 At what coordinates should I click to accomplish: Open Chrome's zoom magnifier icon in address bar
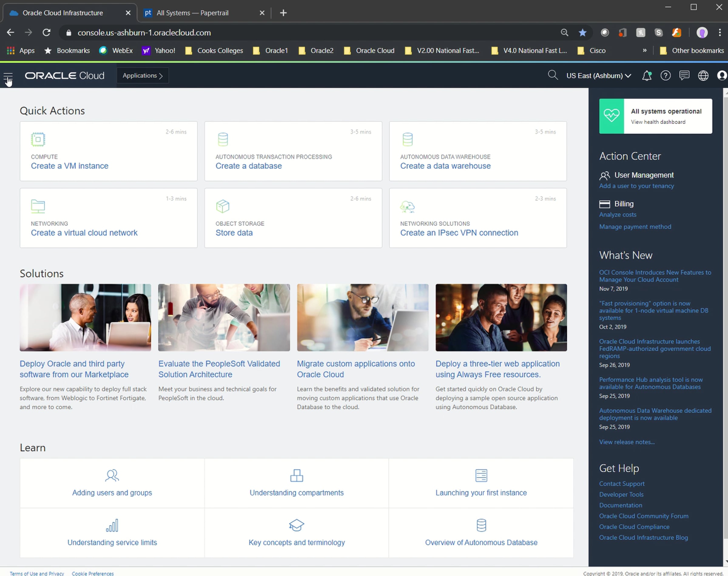[x=565, y=33]
